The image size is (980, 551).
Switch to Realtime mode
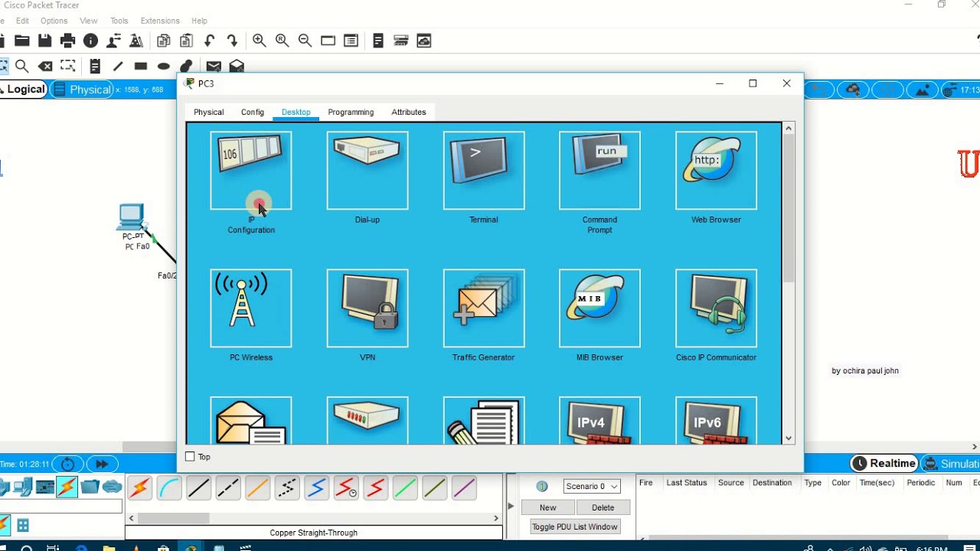pyautogui.click(x=884, y=464)
